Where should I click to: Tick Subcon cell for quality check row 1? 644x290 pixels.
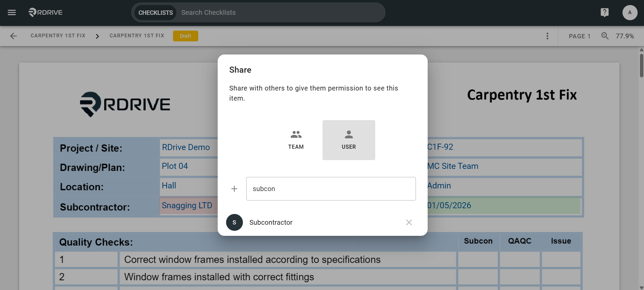[478, 260]
